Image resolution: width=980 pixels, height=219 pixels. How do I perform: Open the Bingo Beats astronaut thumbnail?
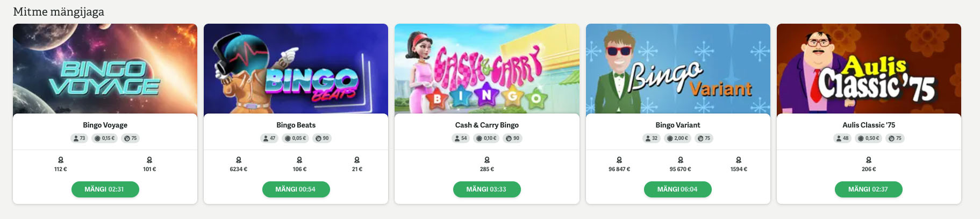pos(296,69)
